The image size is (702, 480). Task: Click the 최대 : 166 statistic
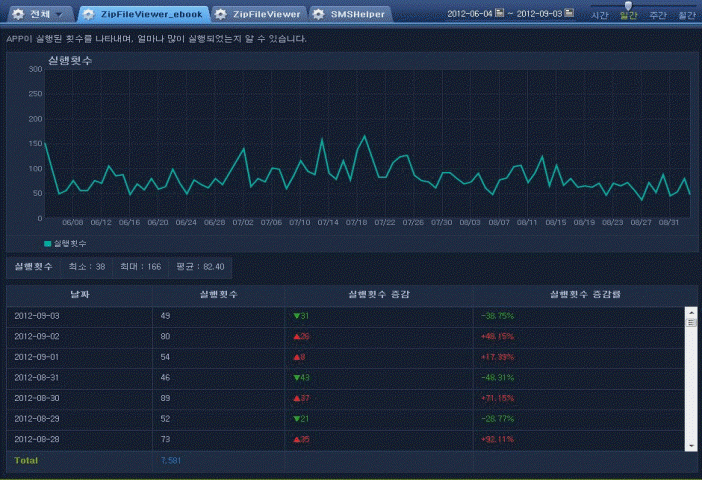point(140,267)
